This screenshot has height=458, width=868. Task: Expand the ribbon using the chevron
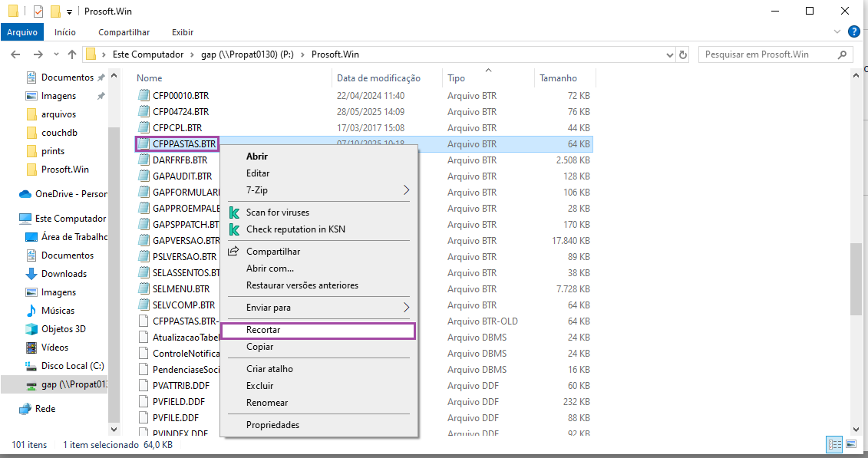[837, 32]
